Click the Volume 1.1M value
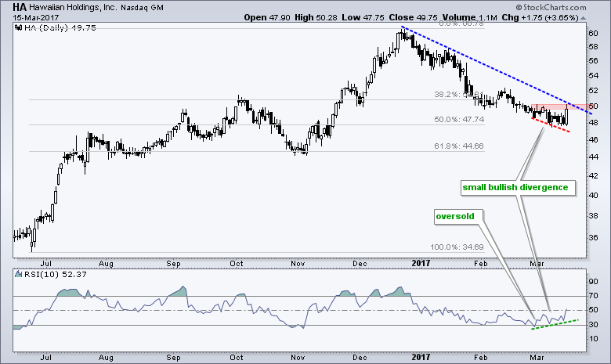 [469, 17]
